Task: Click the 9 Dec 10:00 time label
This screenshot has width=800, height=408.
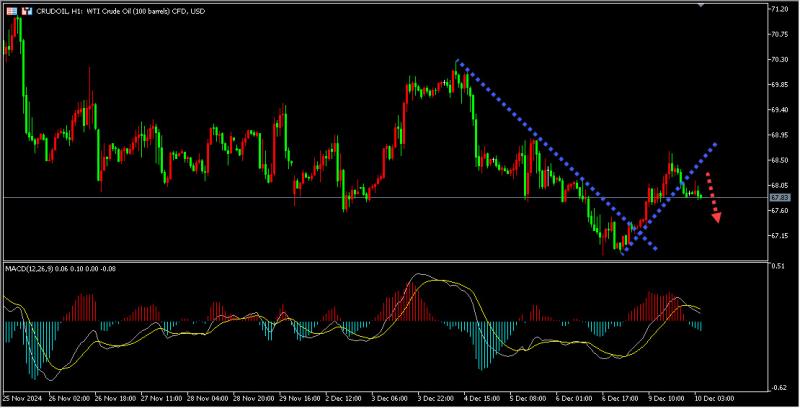Action: point(666,398)
